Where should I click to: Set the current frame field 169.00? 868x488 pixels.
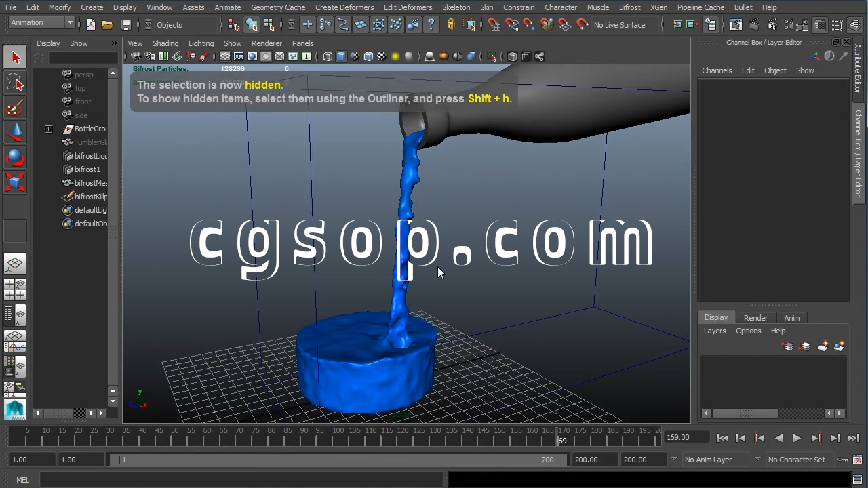tap(686, 438)
